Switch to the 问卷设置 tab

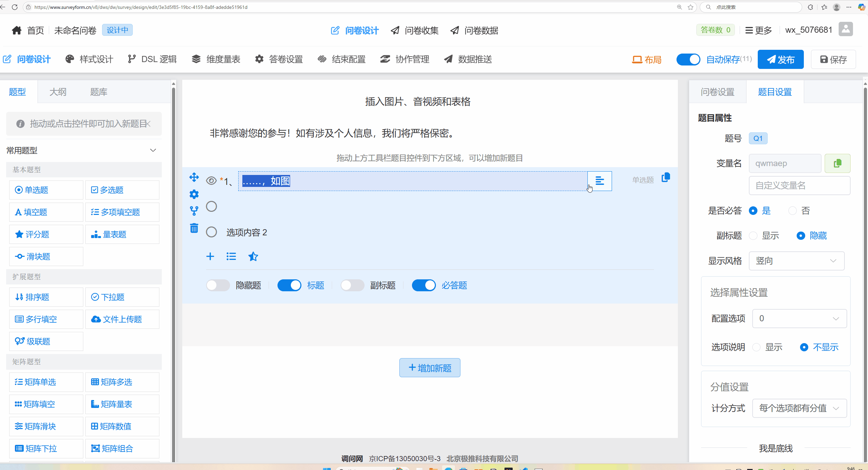click(717, 92)
